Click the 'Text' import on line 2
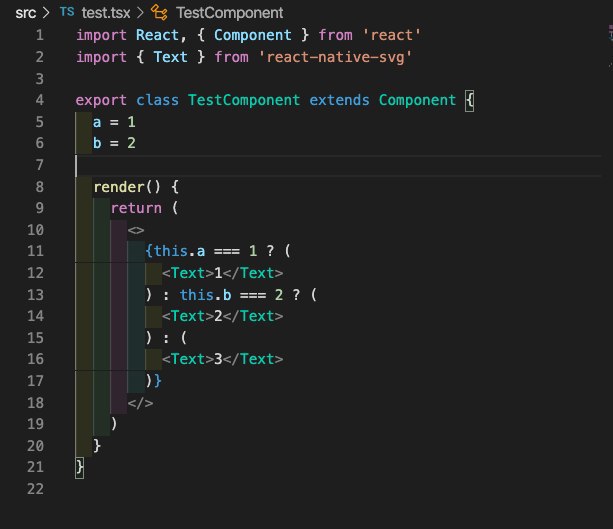The width and height of the screenshot is (613, 529). click(x=170, y=57)
